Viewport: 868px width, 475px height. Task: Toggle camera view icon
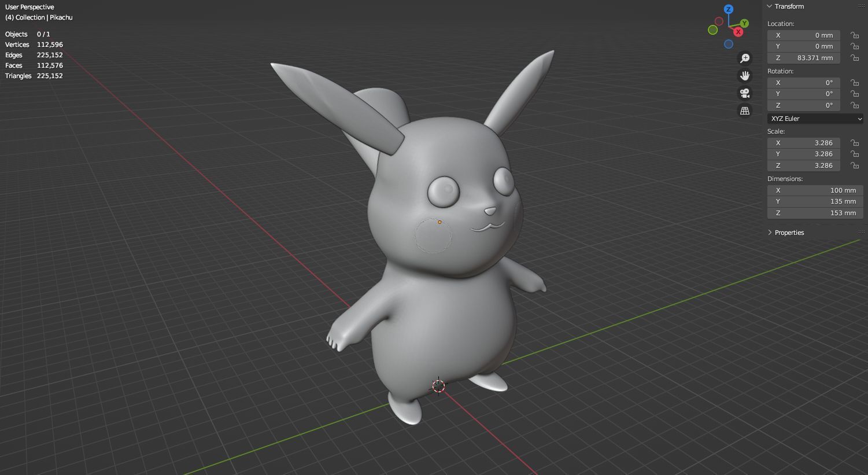pyautogui.click(x=745, y=93)
